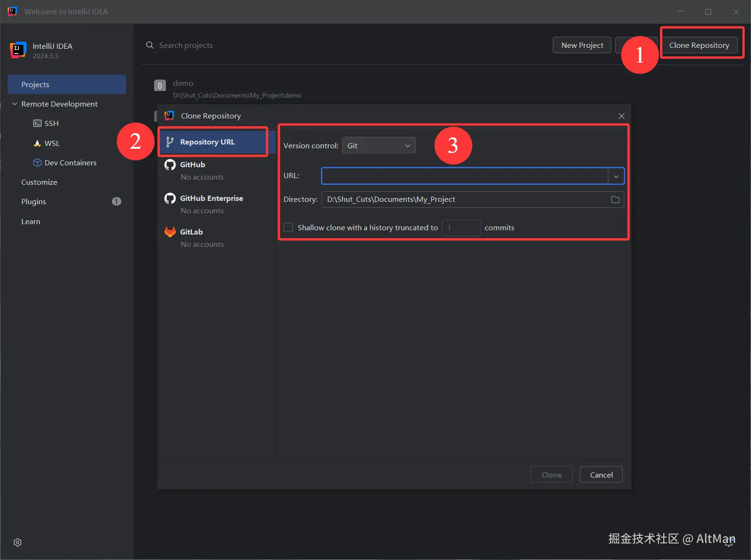Enable the Shallow clone checkbox
Screen dimensions: 751x560
[x=288, y=227]
